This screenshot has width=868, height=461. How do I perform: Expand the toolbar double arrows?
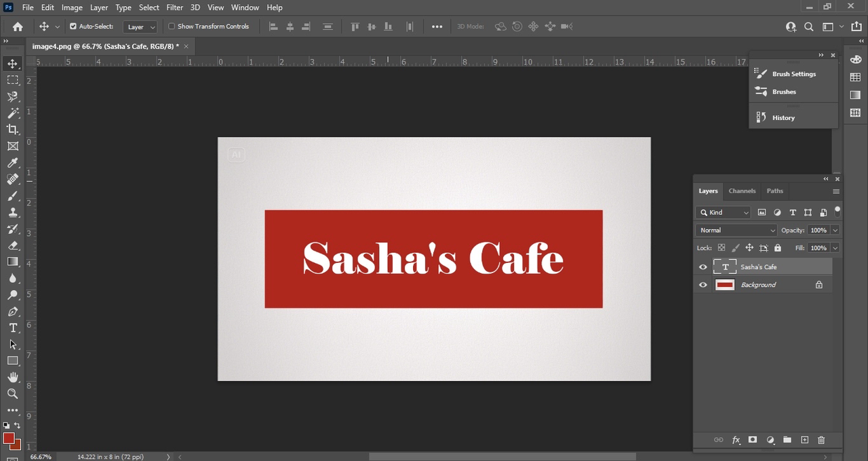click(5, 42)
